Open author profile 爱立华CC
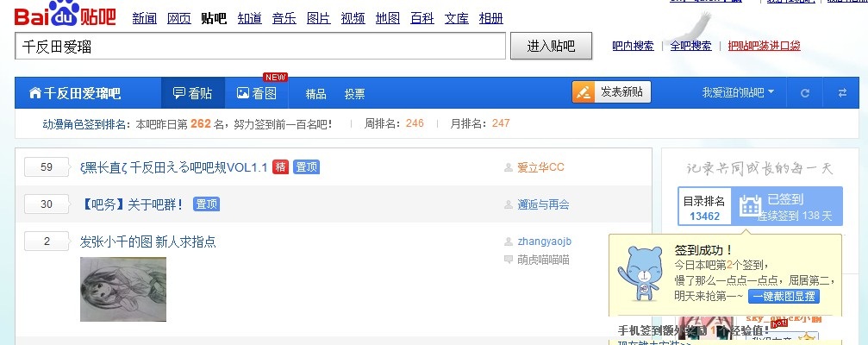Screen dimensions: 868x345 540,167
